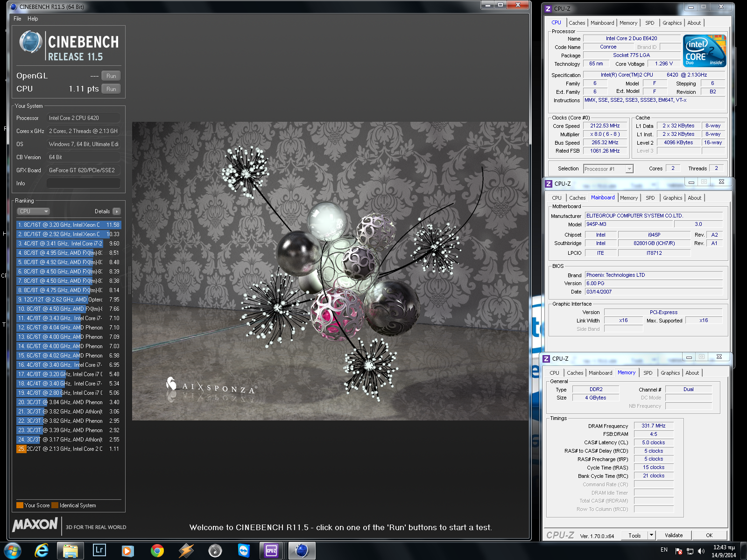
Task: Click OK in the CPU-Z window
Action: point(709,535)
